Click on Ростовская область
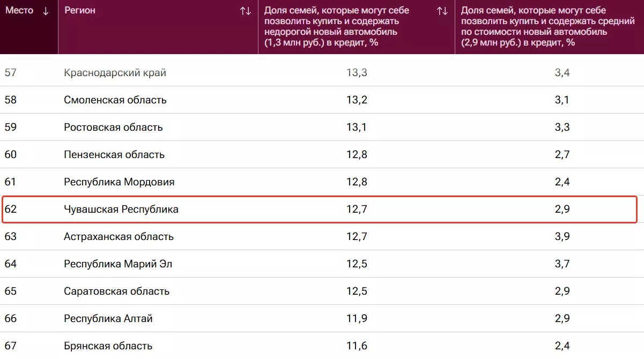The image size is (644, 359). [x=113, y=128]
